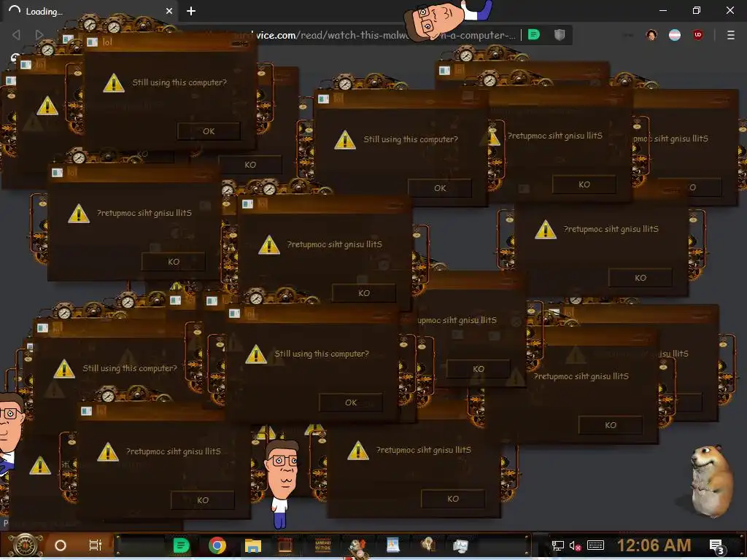Viewport: 747px width, 560px height.
Task: Restore down the browser window
Action: pyautogui.click(x=697, y=10)
